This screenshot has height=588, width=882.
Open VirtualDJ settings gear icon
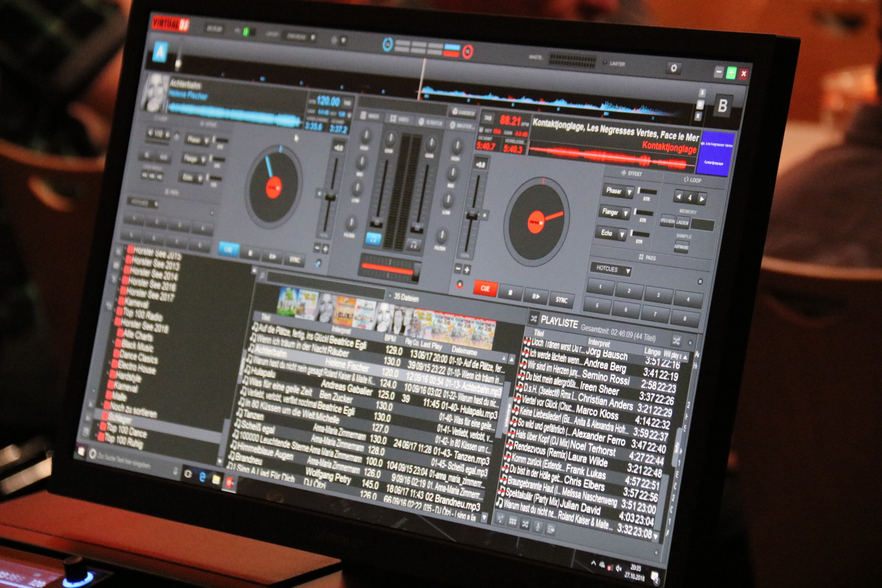[x=673, y=68]
